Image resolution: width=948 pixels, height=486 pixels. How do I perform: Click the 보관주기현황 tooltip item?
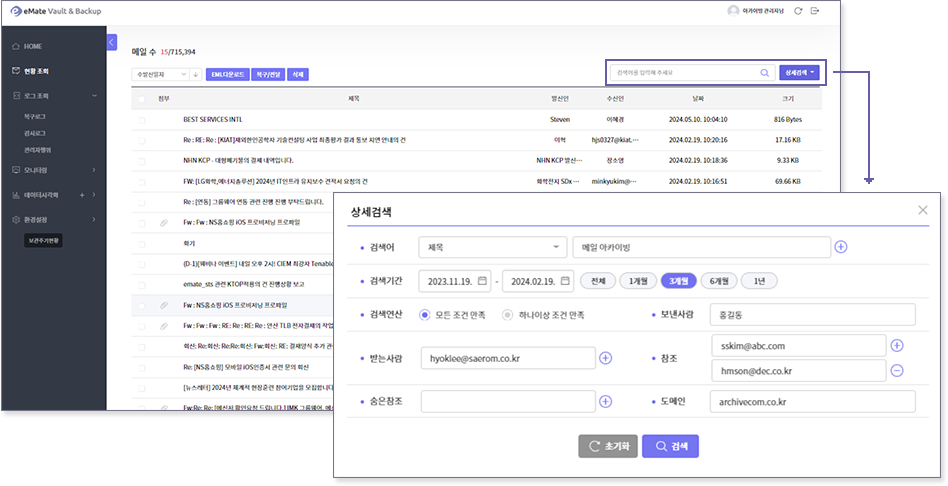44,241
